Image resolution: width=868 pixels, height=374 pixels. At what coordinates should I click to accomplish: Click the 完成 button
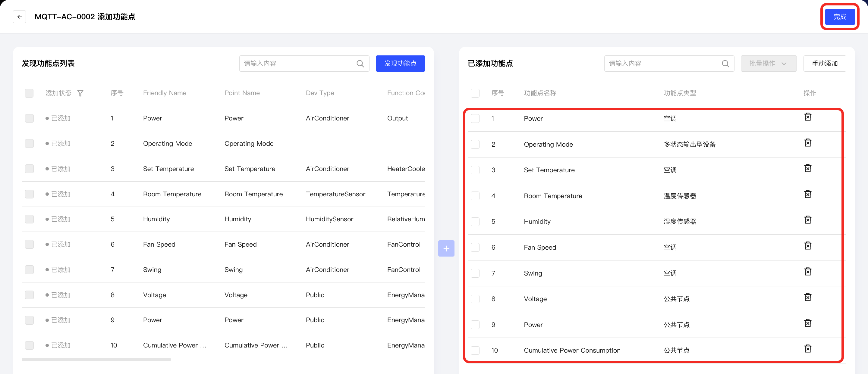pyautogui.click(x=840, y=17)
